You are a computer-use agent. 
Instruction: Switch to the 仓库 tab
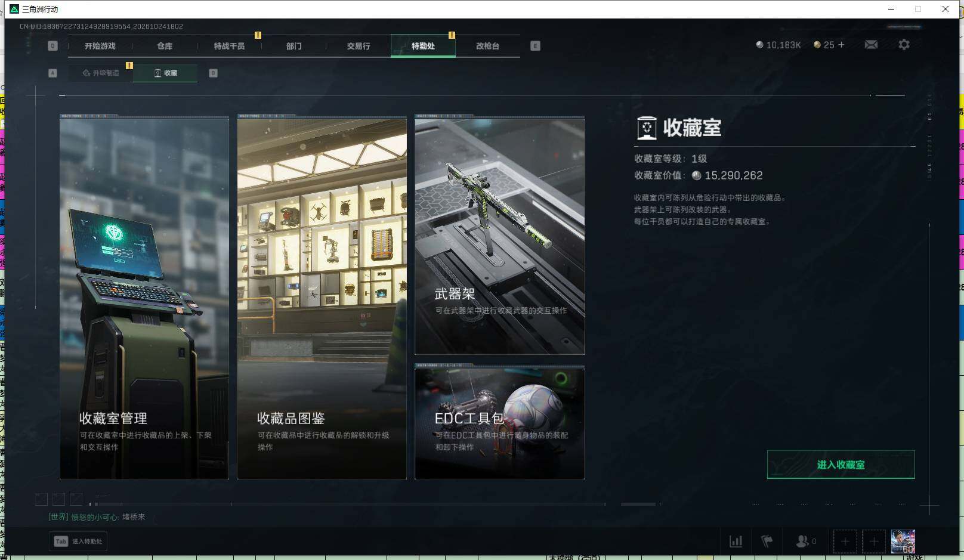coord(165,46)
